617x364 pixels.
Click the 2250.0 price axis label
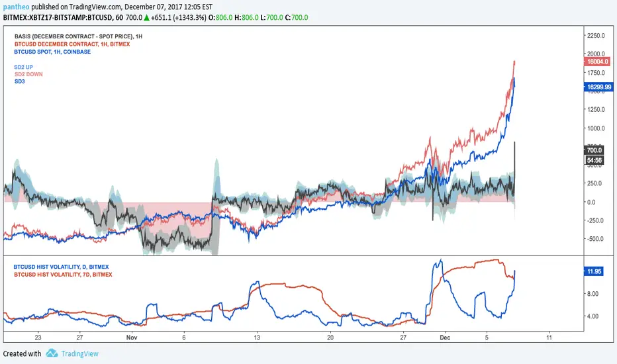pos(596,36)
